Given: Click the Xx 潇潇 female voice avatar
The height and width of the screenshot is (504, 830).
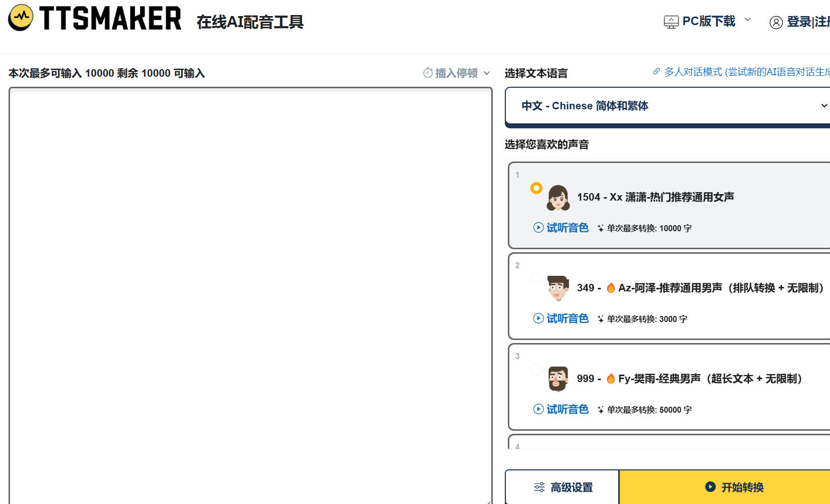Looking at the screenshot, I should pyautogui.click(x=558, y=198).
